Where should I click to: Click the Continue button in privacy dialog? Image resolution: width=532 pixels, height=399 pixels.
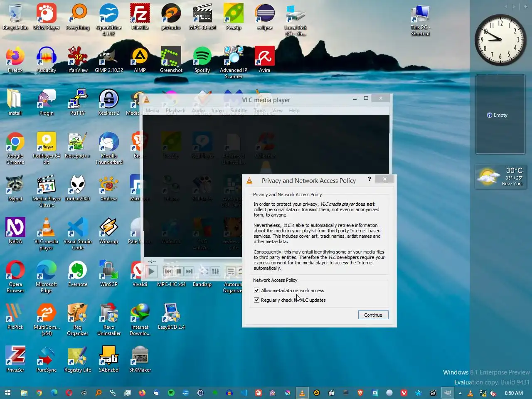tap(373, 315)
